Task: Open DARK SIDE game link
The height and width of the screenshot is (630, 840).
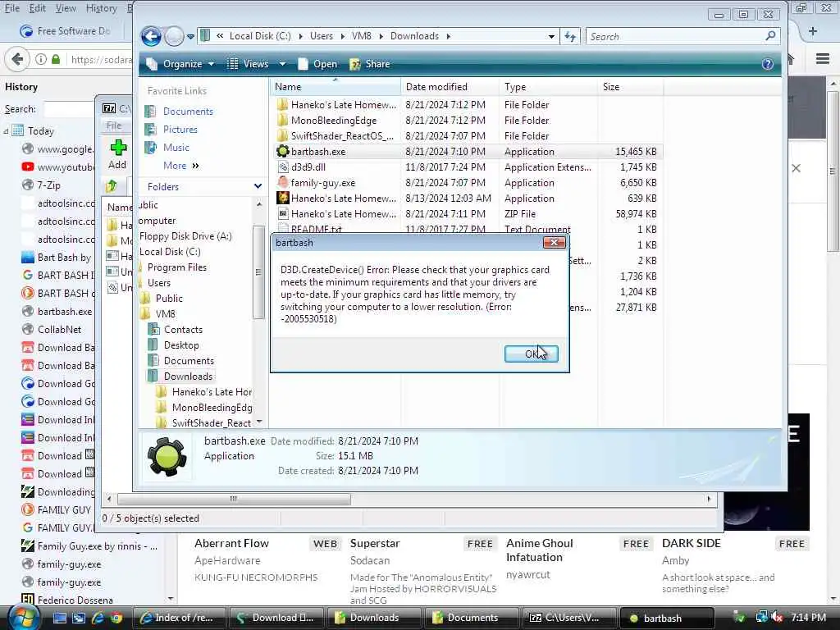Action: (x=691, y=543)
